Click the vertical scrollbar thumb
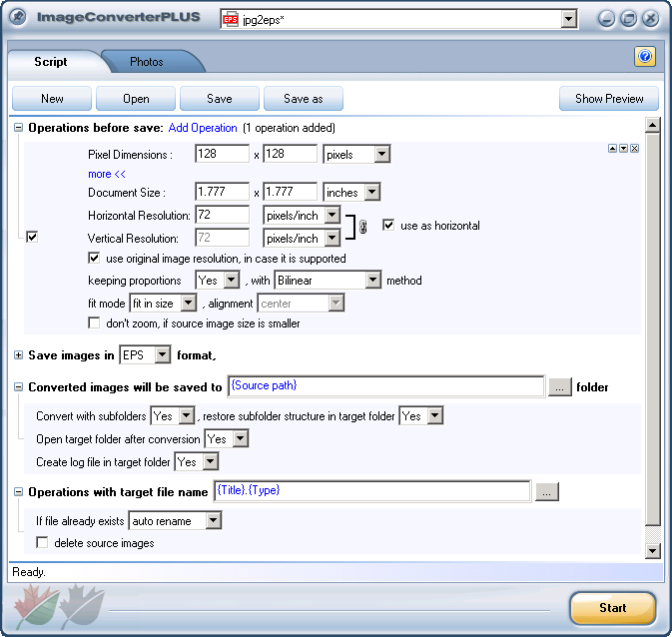Image resolution: width=672 pixels, height=637 pixels. (x=652, y=329)
